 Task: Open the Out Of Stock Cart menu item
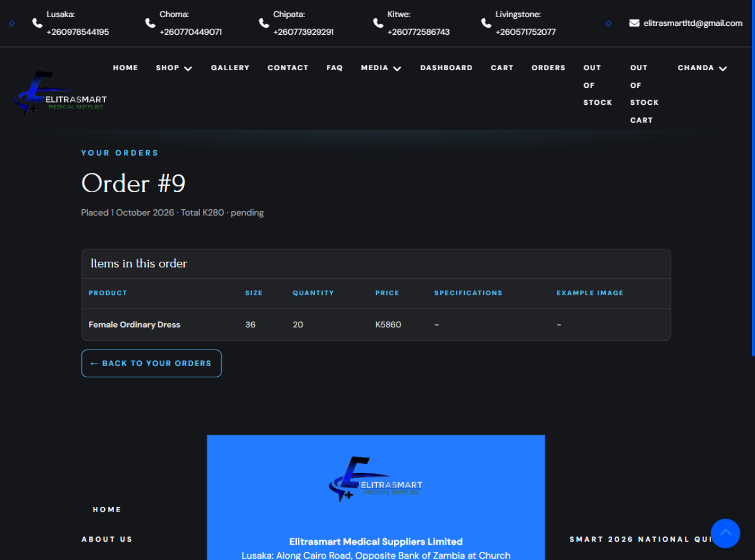[644, 94]
